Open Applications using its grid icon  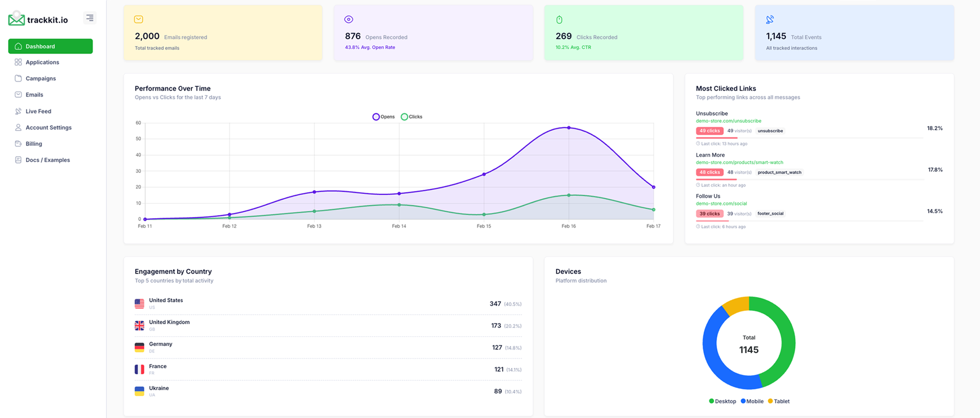pyautogui.click(x=18, y=62)
